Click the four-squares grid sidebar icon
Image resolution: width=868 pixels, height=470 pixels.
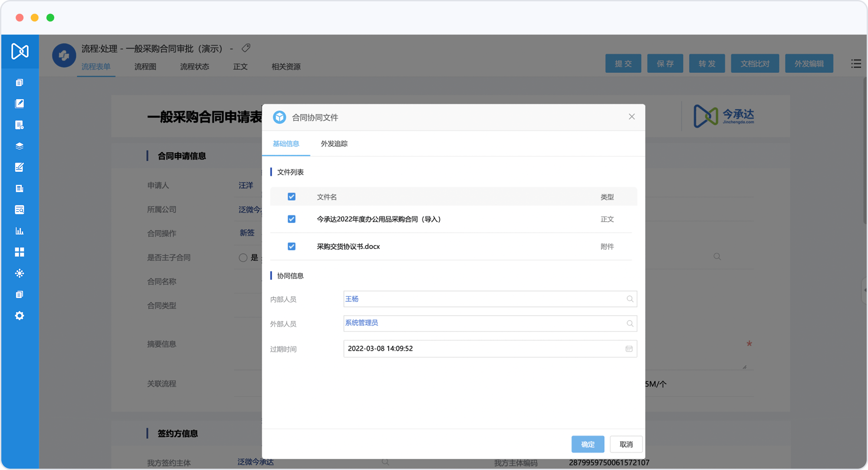point(20,252)
